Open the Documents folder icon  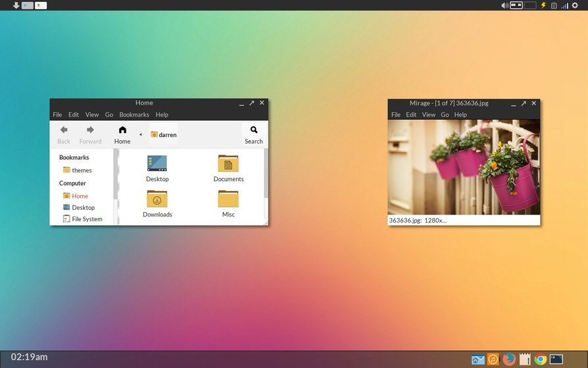[228, 163]
